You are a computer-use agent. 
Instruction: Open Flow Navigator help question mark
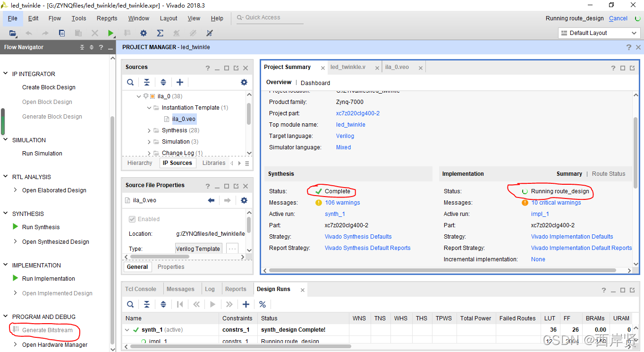[101, 47]
